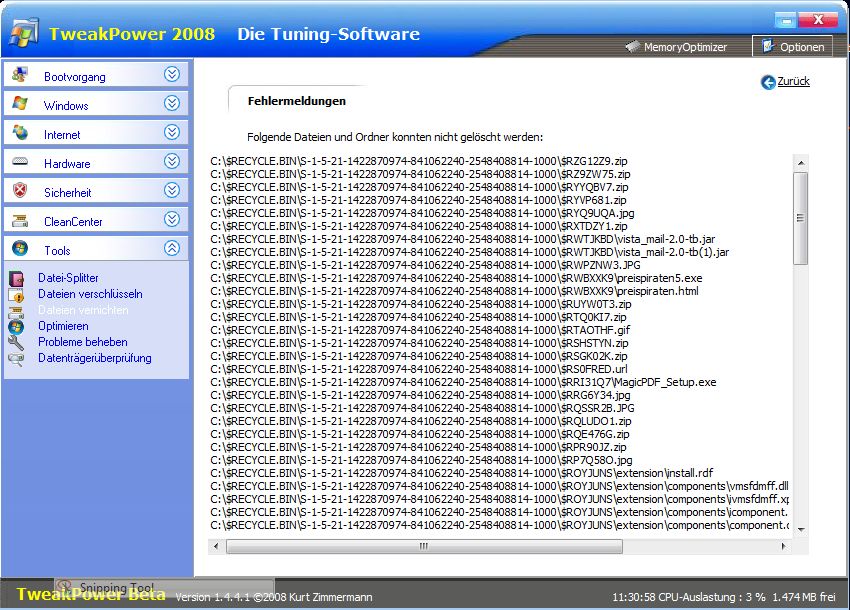Open the Sicherheit menu category
The image size is (850, 610).
[x=96, y=190]
